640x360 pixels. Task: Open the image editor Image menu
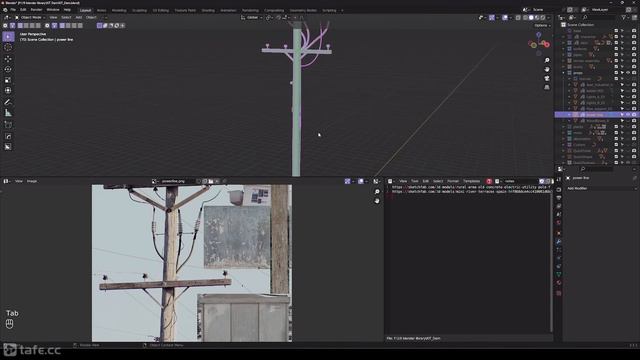point(32,181)
